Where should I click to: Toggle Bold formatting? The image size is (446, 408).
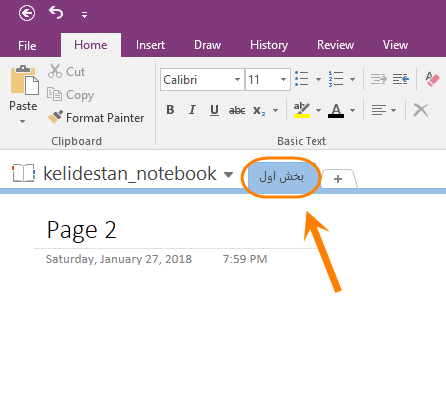point(170,110)
